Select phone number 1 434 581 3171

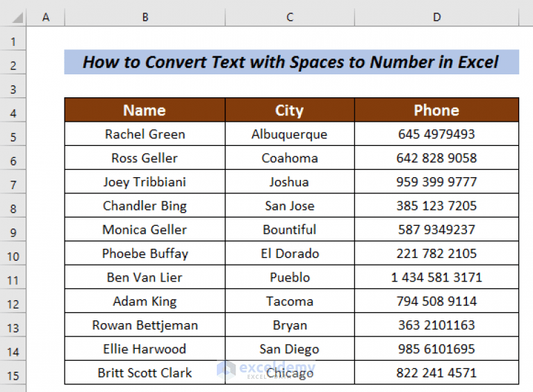pos(437,277)
